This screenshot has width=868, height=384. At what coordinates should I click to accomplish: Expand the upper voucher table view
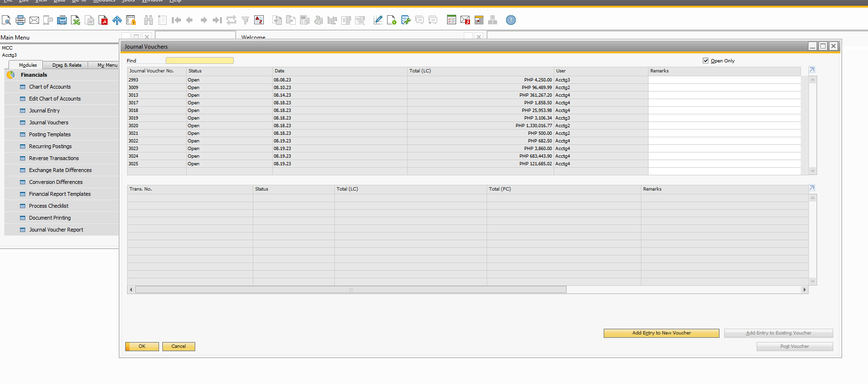pyautogui.click(x=812, y=70)
